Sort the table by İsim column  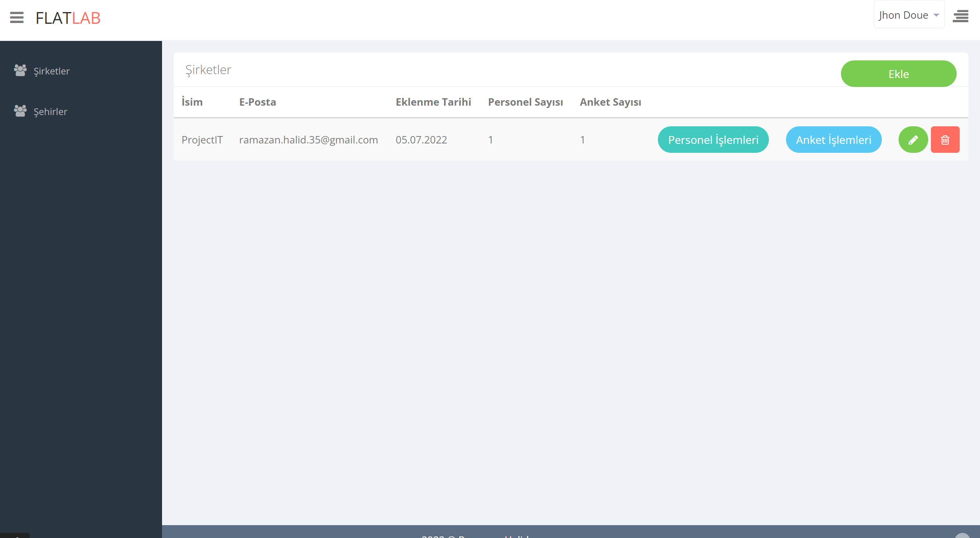[x=192, y=102]
